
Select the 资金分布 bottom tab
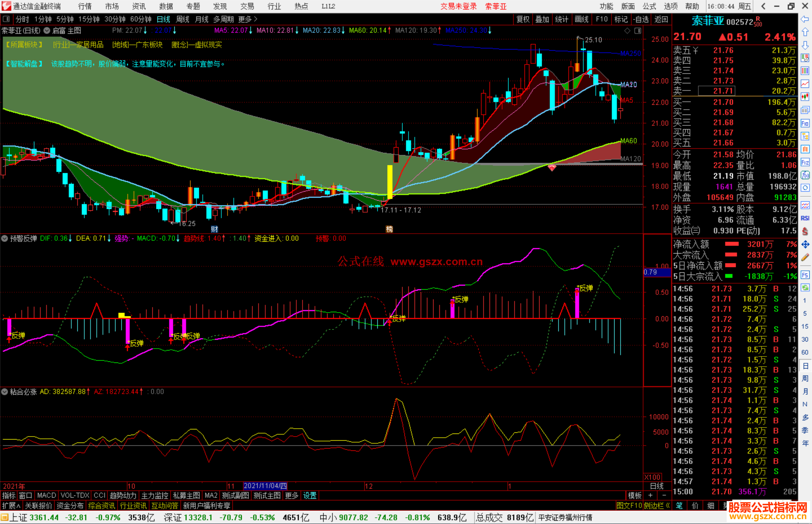[70, 506]
